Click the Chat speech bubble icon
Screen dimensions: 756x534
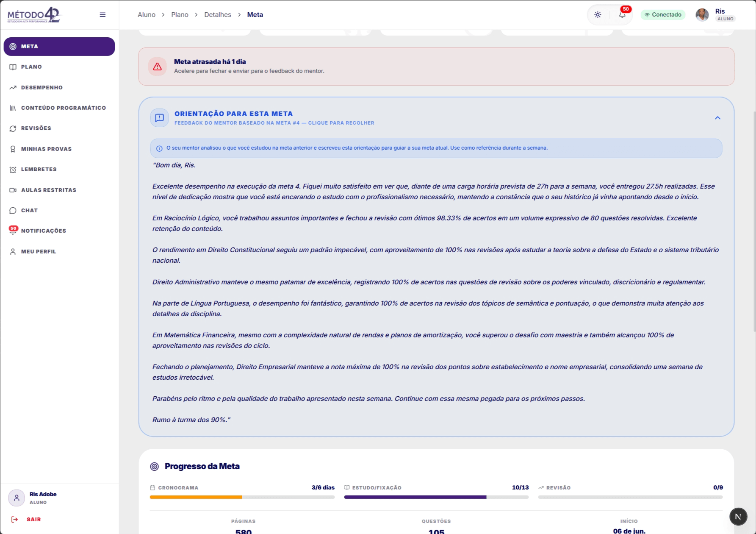click(13, 211)
